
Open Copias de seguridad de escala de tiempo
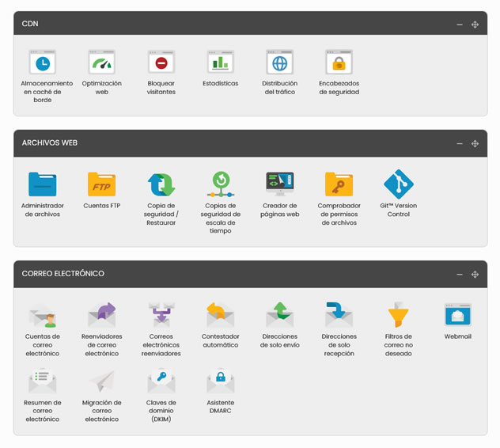(x=221, y=184)
